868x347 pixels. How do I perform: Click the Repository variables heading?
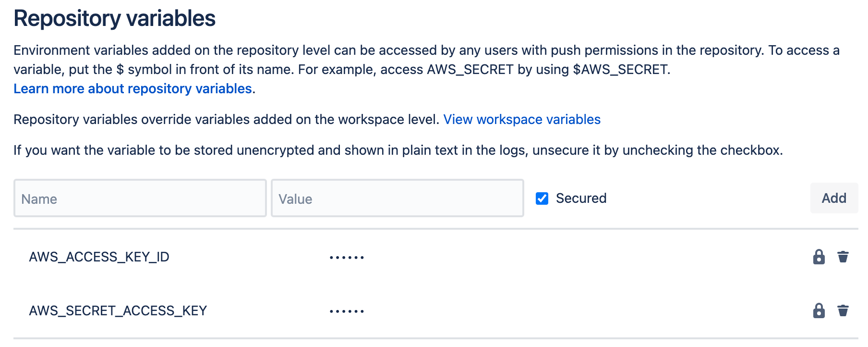[114, 18]
